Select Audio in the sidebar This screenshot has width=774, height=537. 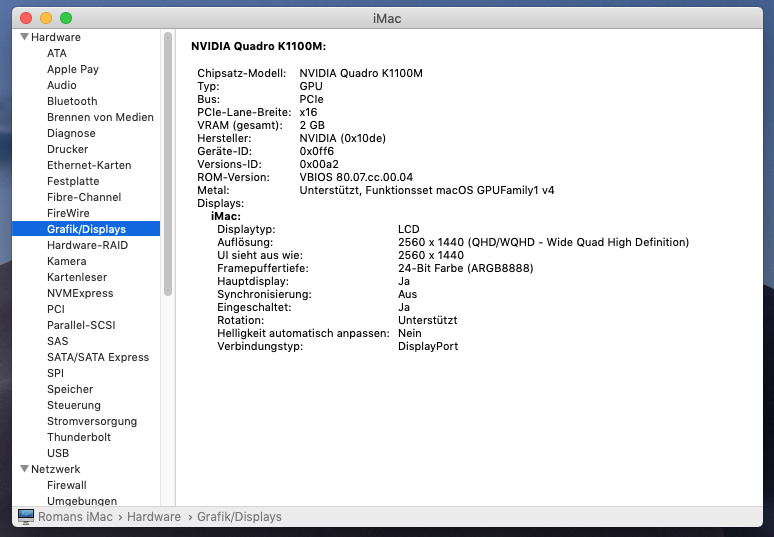coord(62,85)
